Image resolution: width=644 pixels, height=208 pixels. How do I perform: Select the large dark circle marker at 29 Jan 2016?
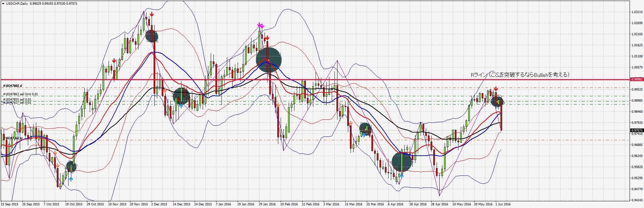pos(269,60)
